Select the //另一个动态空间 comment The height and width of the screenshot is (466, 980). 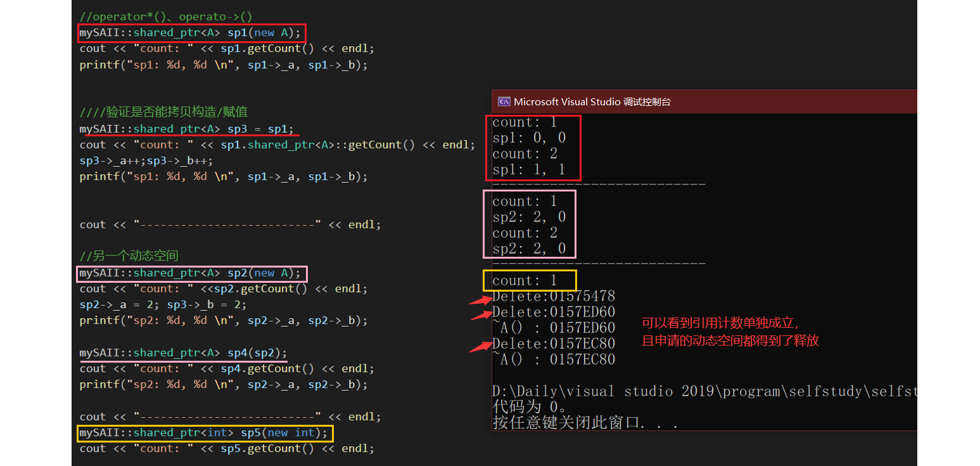129,256
